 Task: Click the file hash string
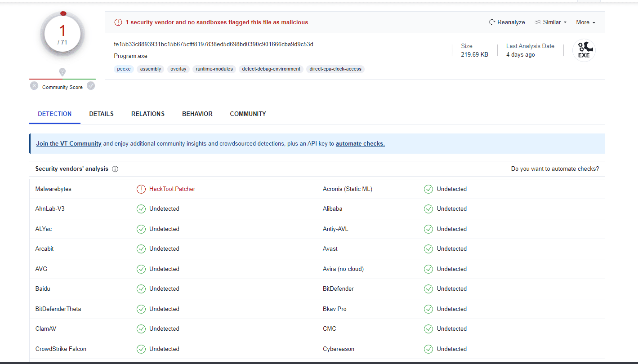point(214,44)
